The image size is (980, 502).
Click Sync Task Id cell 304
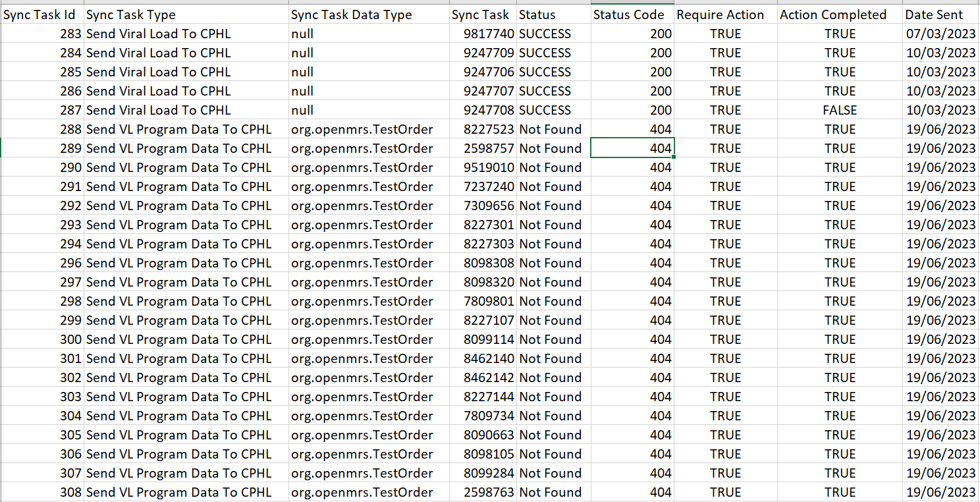click(x=41, y=416)
